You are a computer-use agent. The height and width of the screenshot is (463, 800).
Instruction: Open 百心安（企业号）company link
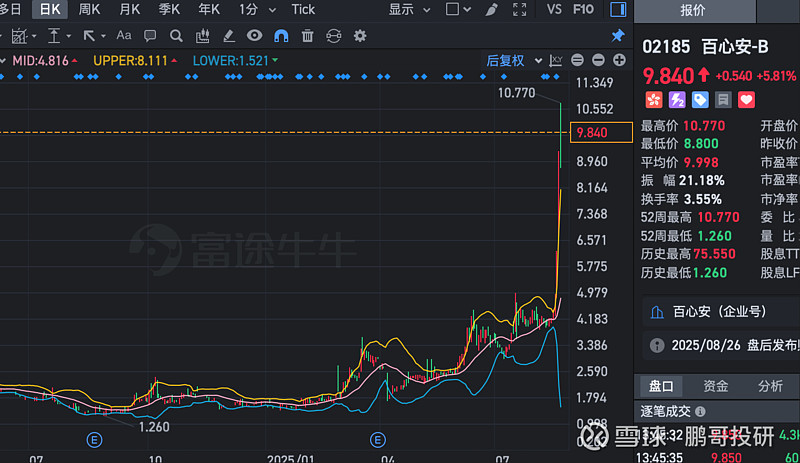coord(721,311)
